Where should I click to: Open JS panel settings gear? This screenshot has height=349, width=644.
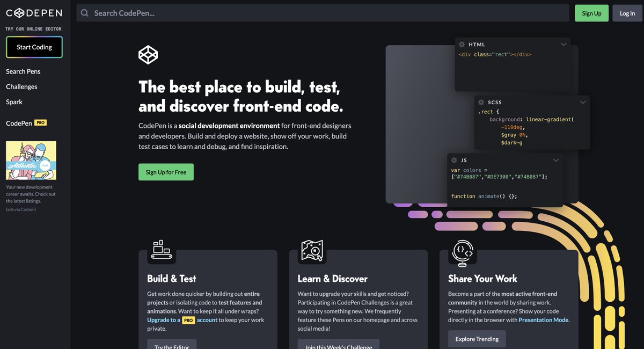click(x=454, y=160)
